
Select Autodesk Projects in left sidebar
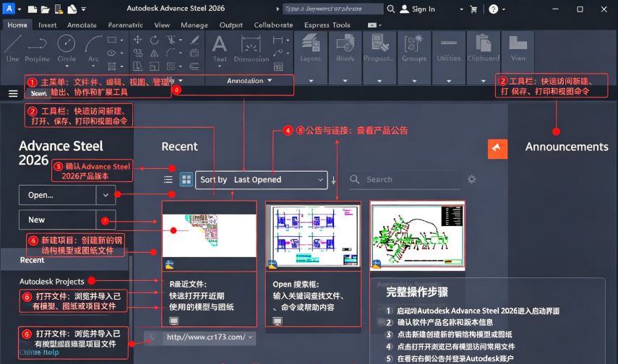52,281
